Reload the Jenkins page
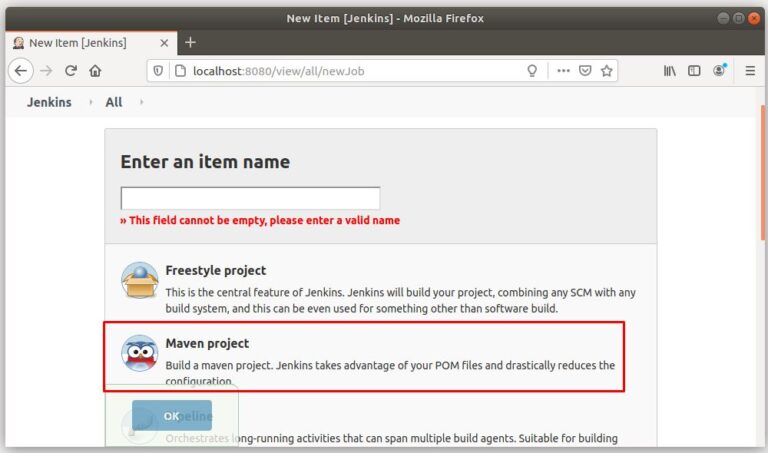 point(71,71)
